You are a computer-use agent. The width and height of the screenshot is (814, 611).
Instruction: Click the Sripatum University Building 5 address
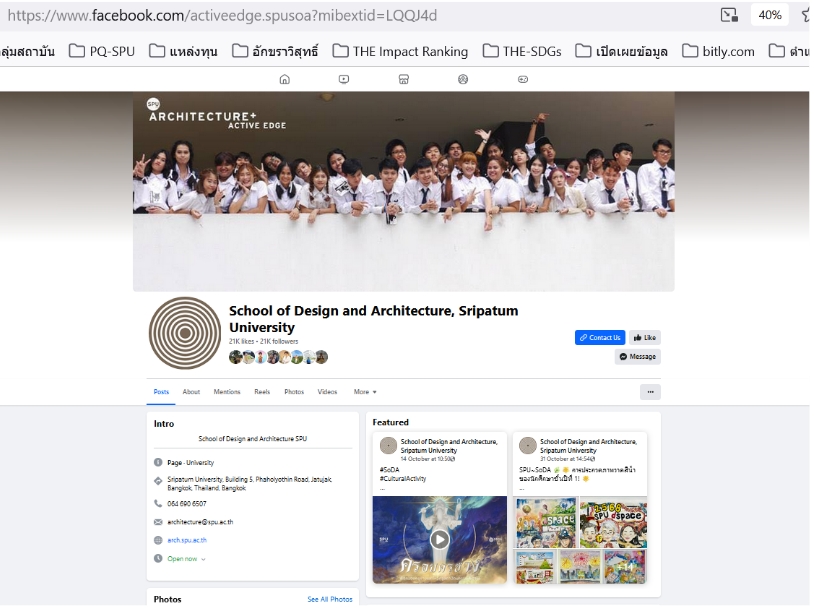pos(249,484)
